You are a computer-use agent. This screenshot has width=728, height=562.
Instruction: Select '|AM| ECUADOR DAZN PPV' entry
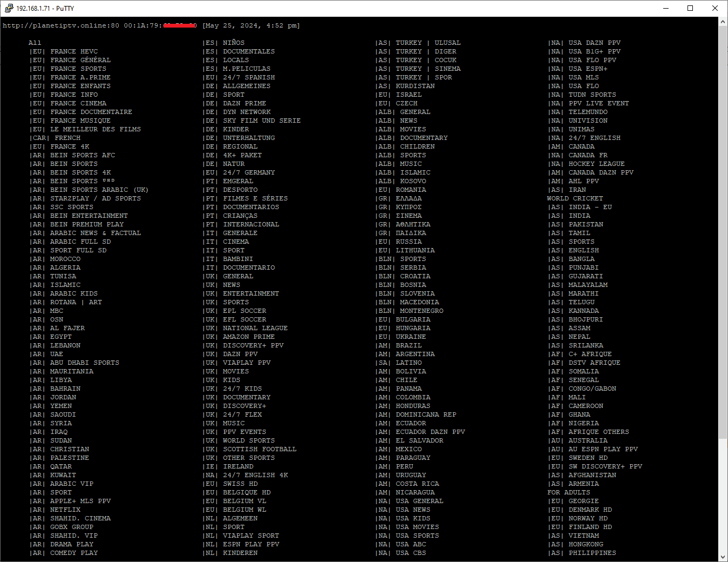coord(420,432)
